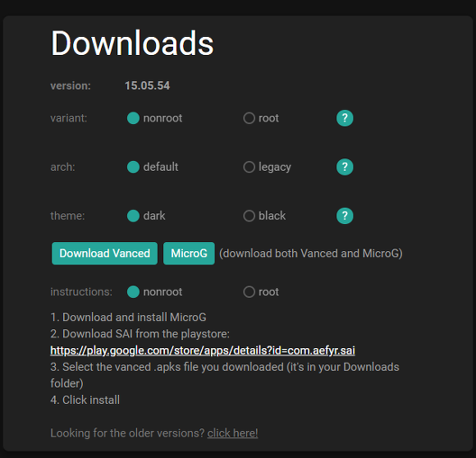Click step '2. Download SAI from the playstore:'
This screenshot has height=458, width=476.
point(140,334)
